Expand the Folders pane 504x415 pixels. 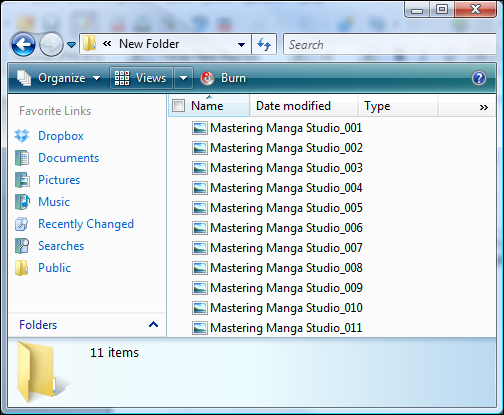click(87, 325)
